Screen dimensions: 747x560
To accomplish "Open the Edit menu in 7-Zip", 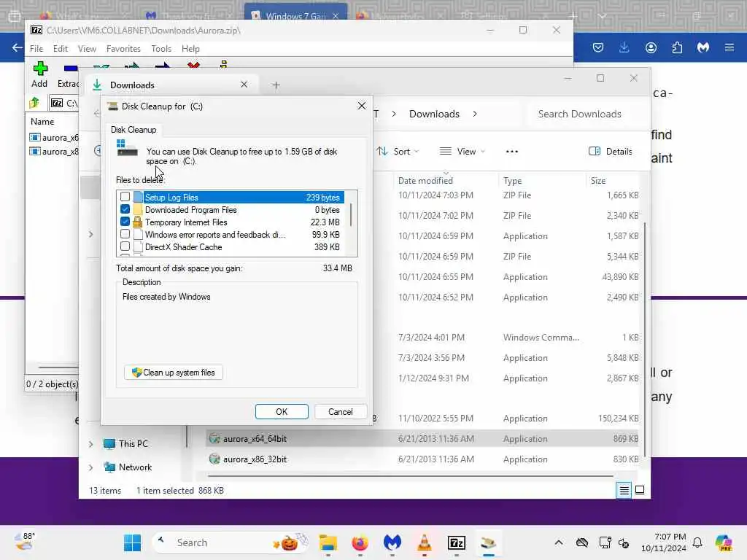I will [x=60, y=49].
